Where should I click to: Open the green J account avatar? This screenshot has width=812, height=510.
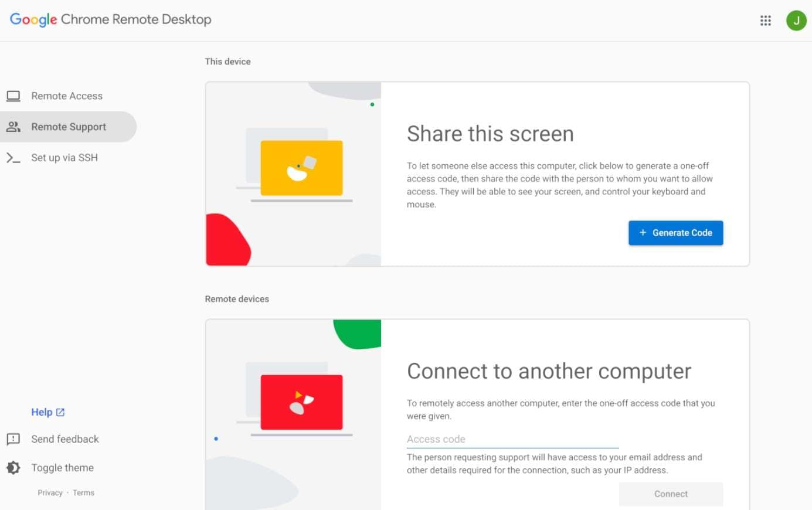point(796,21)
